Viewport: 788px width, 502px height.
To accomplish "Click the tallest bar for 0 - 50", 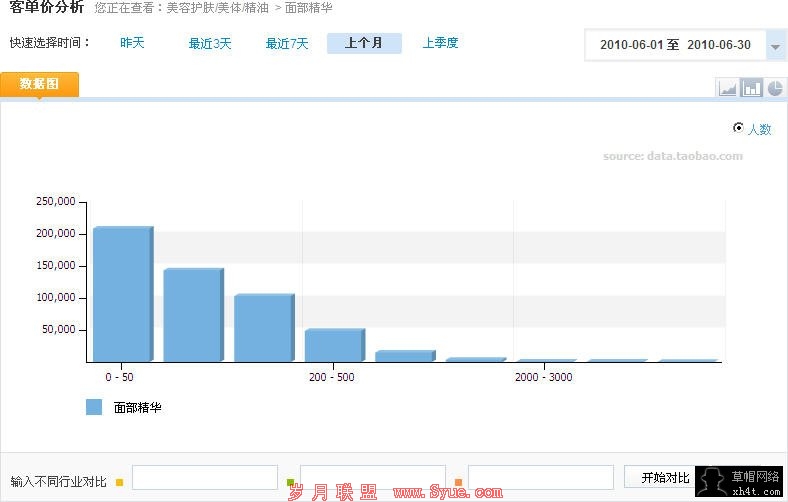I will tap(122, 293).
